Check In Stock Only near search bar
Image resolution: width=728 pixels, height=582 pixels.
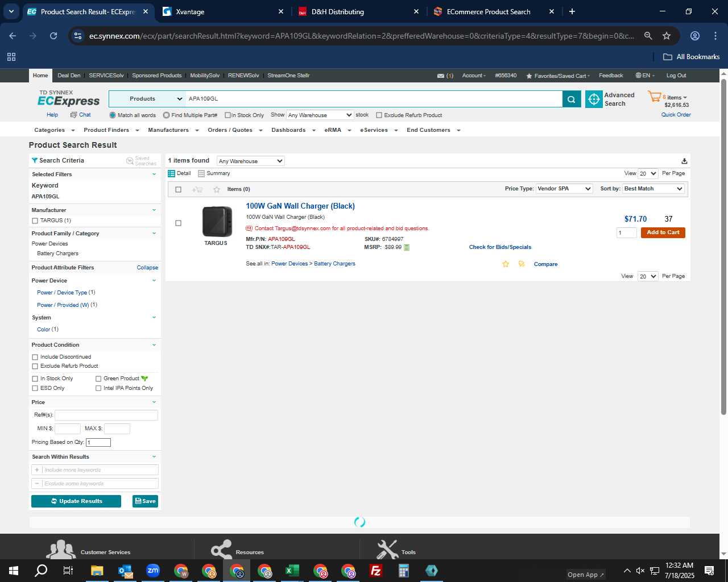(227, 115)
